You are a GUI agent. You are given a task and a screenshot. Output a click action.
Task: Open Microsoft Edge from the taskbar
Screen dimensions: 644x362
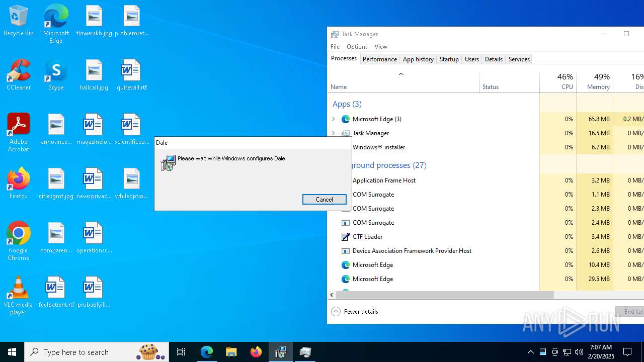(x=207, y=352)
